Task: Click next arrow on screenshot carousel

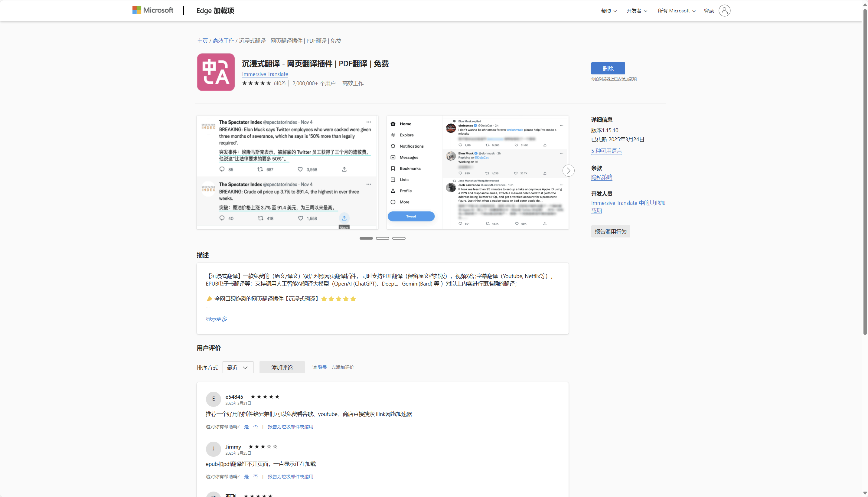Action: click(568, 171)
